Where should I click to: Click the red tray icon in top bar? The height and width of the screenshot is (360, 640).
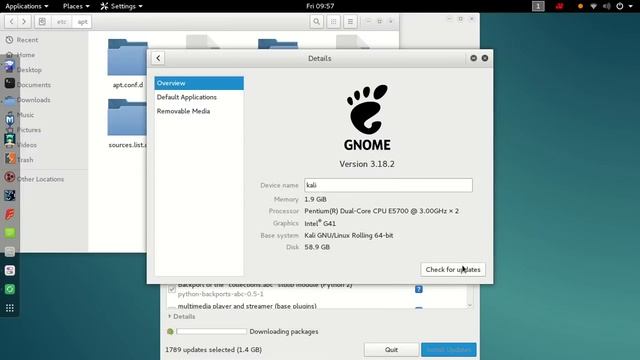pyautogui.click(x=560, y=6)
